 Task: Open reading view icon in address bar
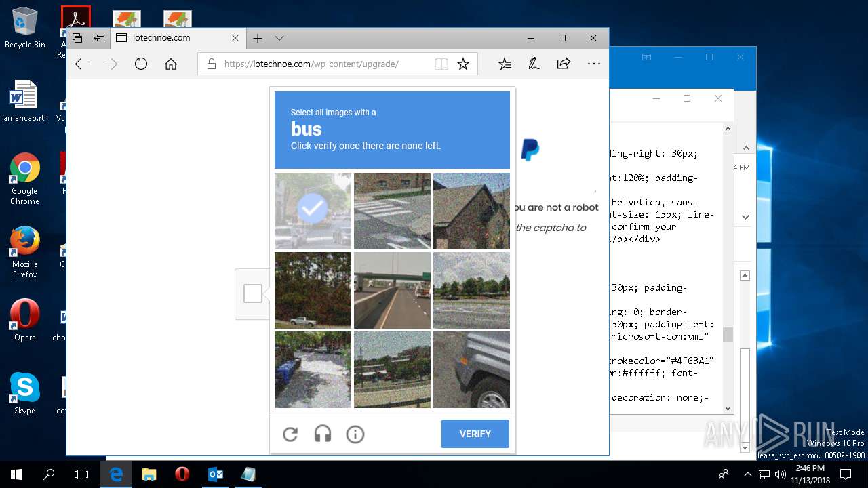tap(441, 64)
